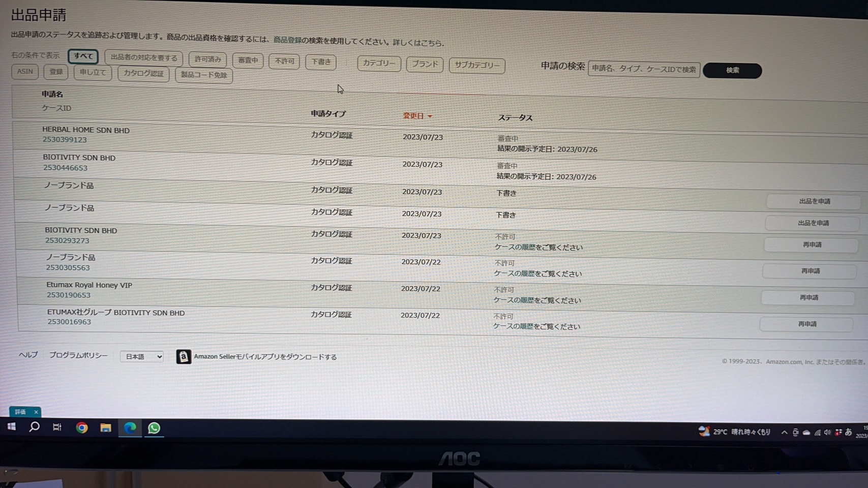Image resolution: width=868 pixels, height=488 pixels.
Task: Open ノーブランド品 case 2530305563
Action: pyautogui.click(x=71, y=258)
